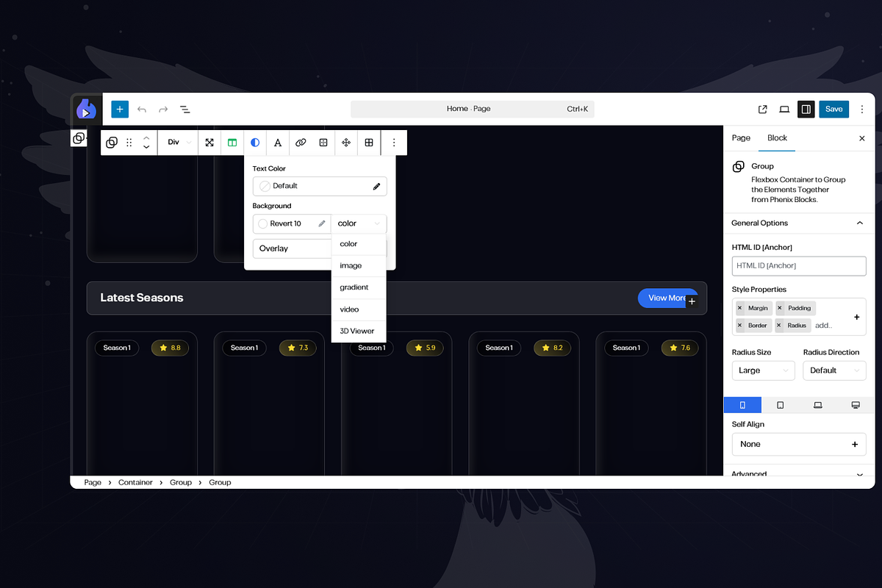882x588 pixels.
Task: Open the typography letter A toolbar icon
Action: (278, 143)
